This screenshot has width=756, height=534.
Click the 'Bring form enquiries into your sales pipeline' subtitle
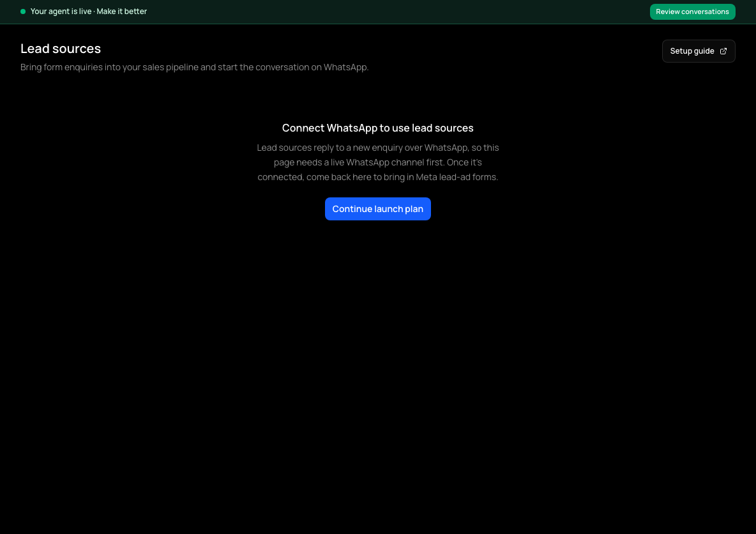pyautogui.click(x=194, y=67)
